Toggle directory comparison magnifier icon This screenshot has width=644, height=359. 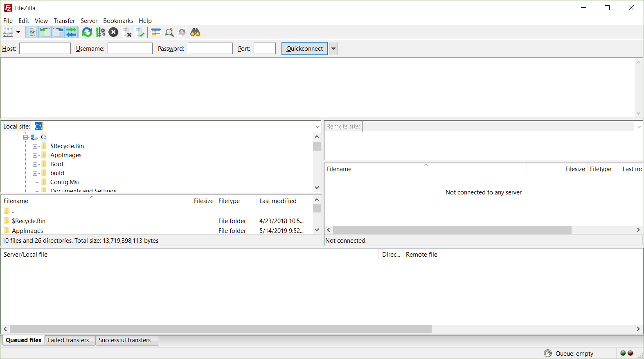(169, 32)
